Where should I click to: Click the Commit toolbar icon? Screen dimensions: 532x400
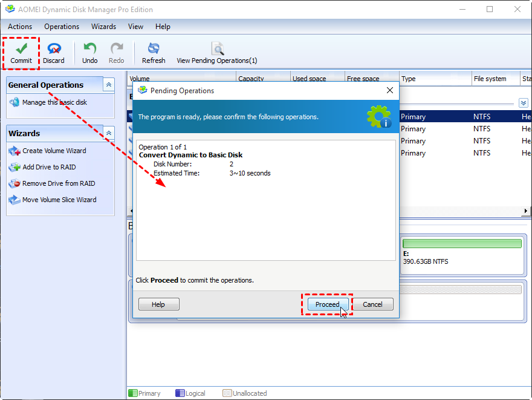pyautogui.click(x=21, y=48)
